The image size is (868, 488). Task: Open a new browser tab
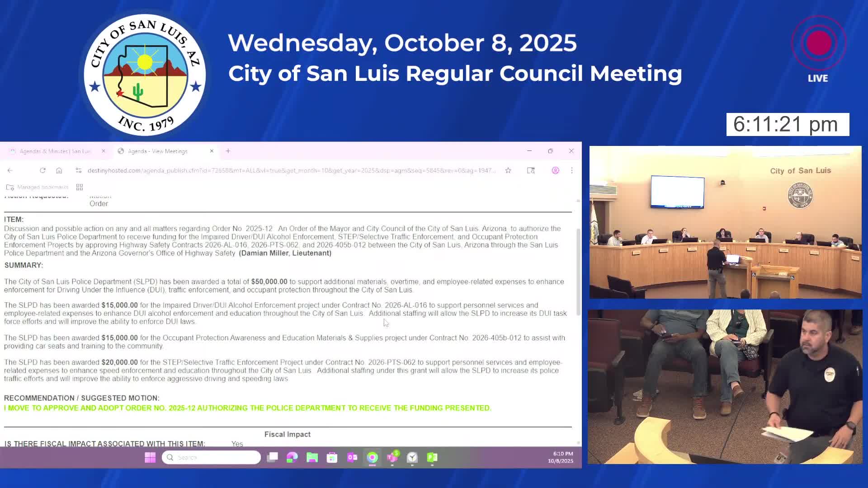click(x=228, y=151)
